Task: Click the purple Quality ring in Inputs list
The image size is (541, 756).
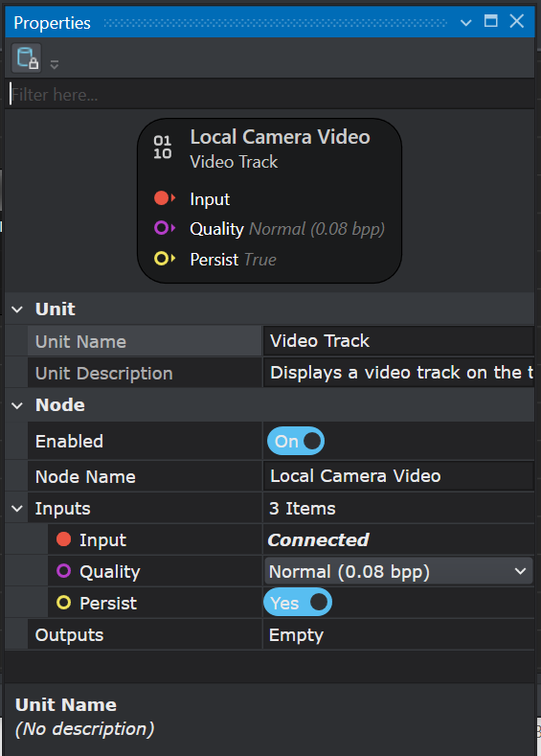Action: coord(63,571)
